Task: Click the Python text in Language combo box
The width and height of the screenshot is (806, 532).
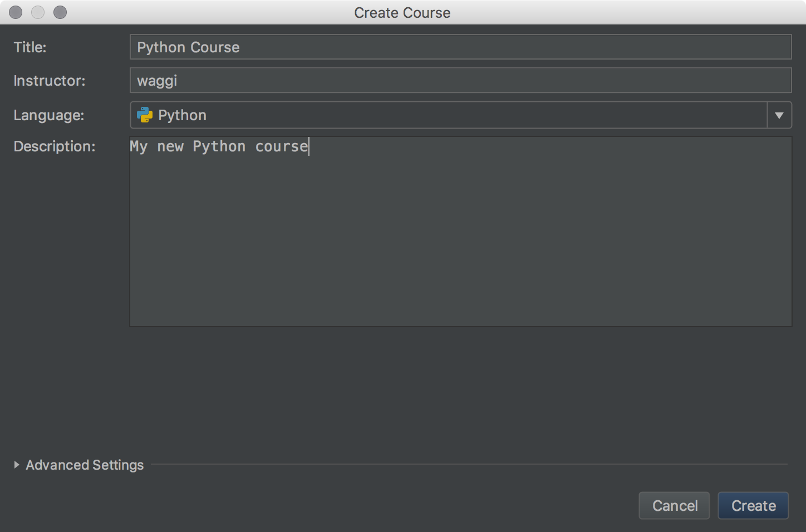Action: 182,115
